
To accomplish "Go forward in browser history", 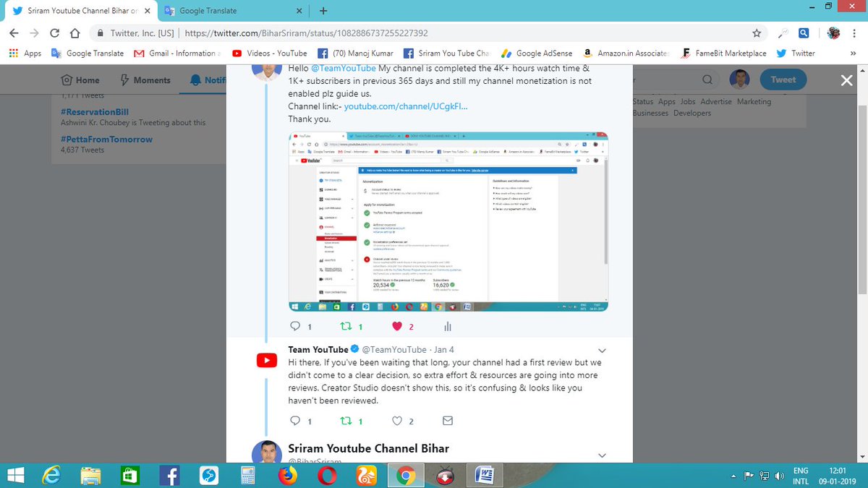I will (x=35, y=33).
